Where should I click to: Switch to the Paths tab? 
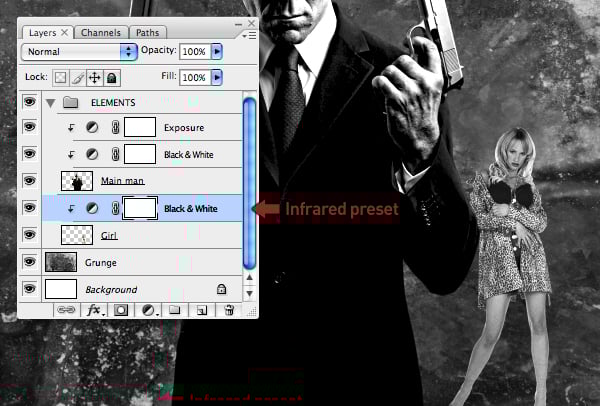pos(147,33)
